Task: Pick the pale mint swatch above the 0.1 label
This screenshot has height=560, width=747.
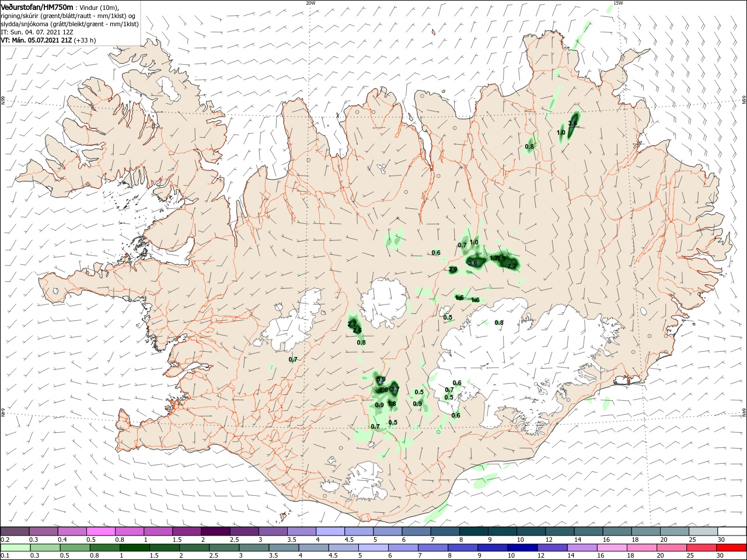Action: tap(15, 548)
